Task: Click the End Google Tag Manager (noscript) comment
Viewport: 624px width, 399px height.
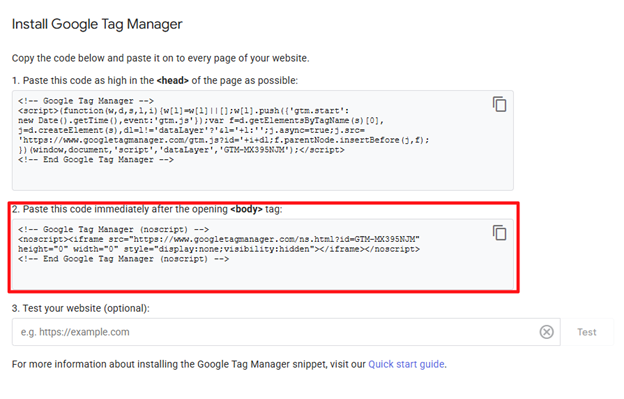Action: click(123, 259)
